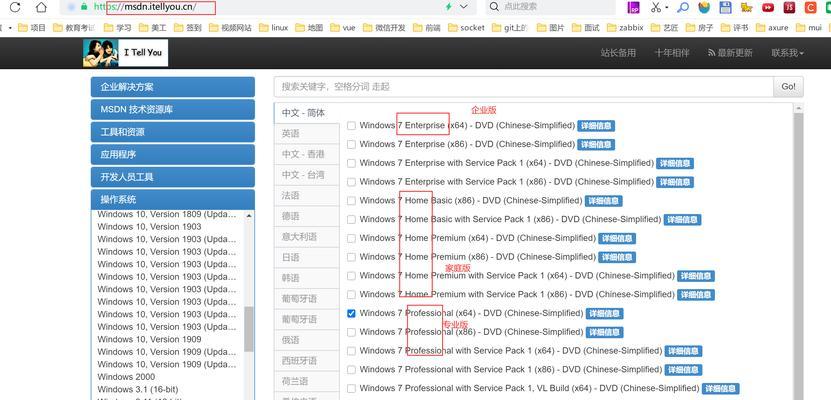Check Windows 7 Enterprise (x86) DVD checkbox

coord(351,145)
